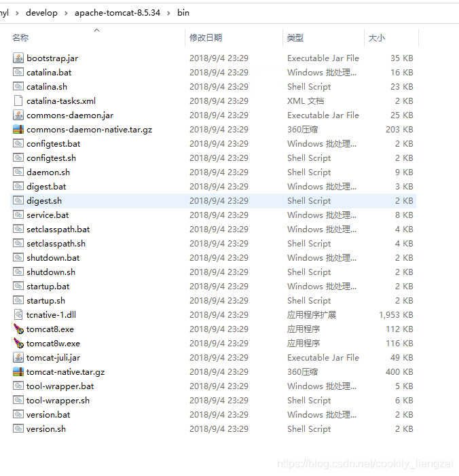
Task: Click the tool-wrapper.bat file icon
Action: (x=18, y=386)
